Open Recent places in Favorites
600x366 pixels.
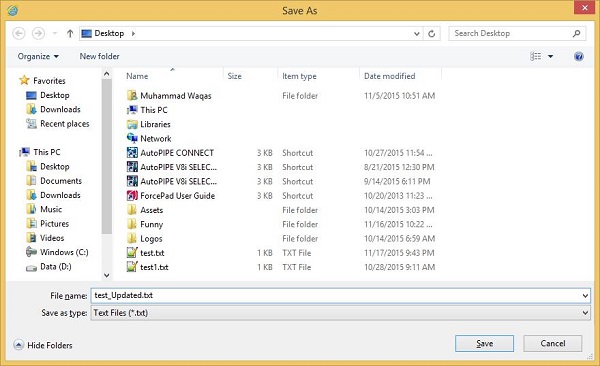point(64,124)
